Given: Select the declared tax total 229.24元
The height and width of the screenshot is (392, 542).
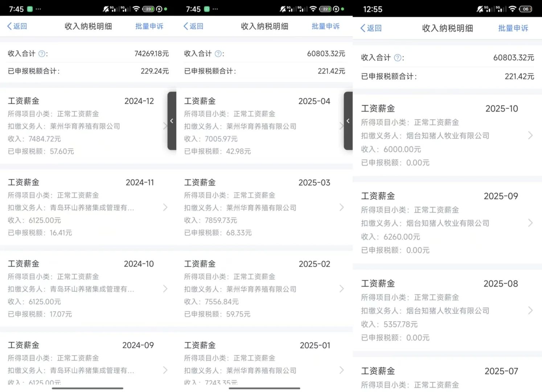Looking at the screenshot, I should [155, 71].
